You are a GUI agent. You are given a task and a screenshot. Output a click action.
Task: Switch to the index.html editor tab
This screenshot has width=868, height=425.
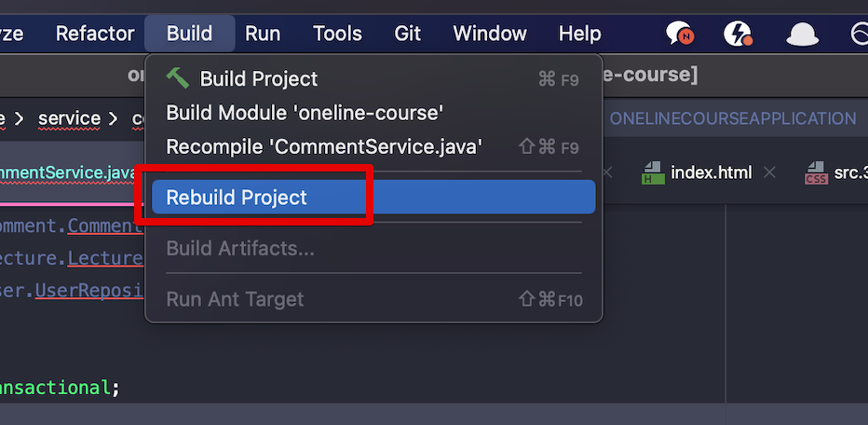pos(712,172)
